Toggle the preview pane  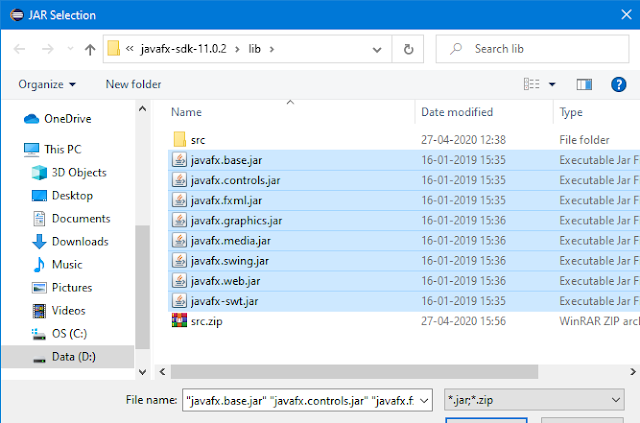point(584,85)
